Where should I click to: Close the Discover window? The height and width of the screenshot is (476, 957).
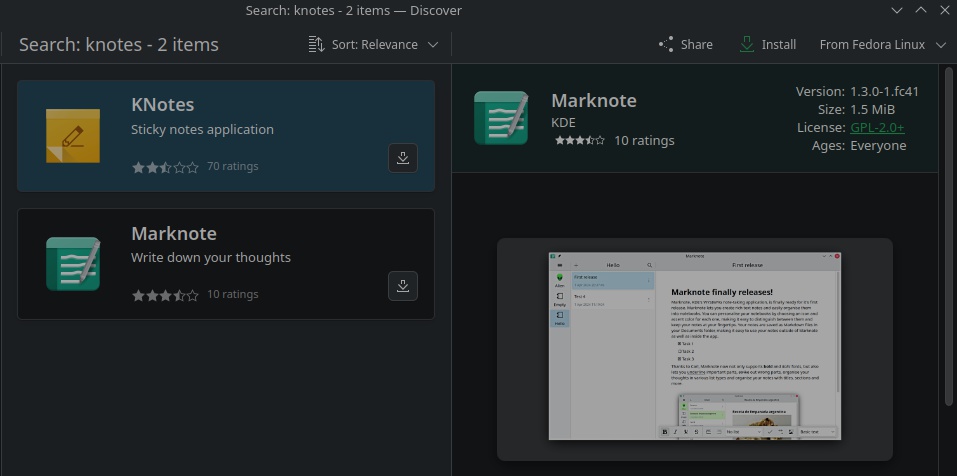tap(945, 10)
